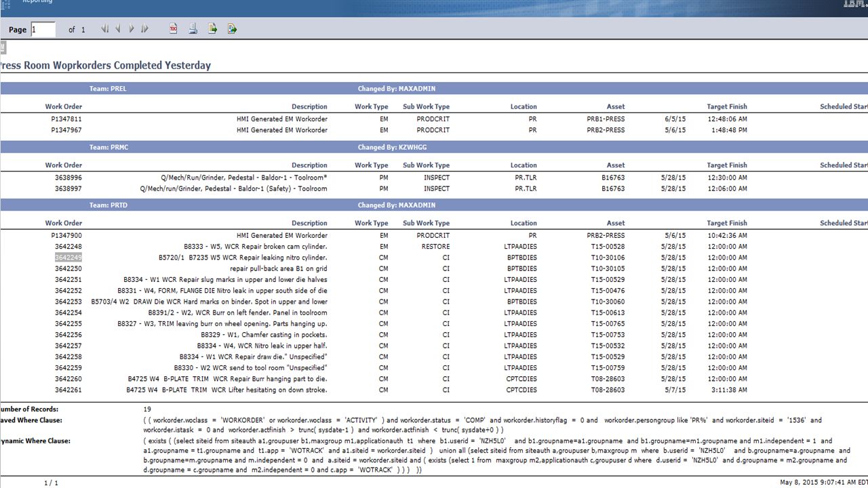Jump to the last report page
The width and height of the screenshot is (868, 488).
tap(144, 29)
